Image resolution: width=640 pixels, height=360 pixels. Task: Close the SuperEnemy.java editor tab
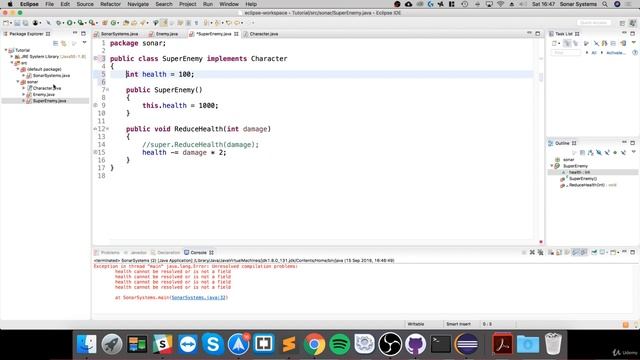pos(236,34)
